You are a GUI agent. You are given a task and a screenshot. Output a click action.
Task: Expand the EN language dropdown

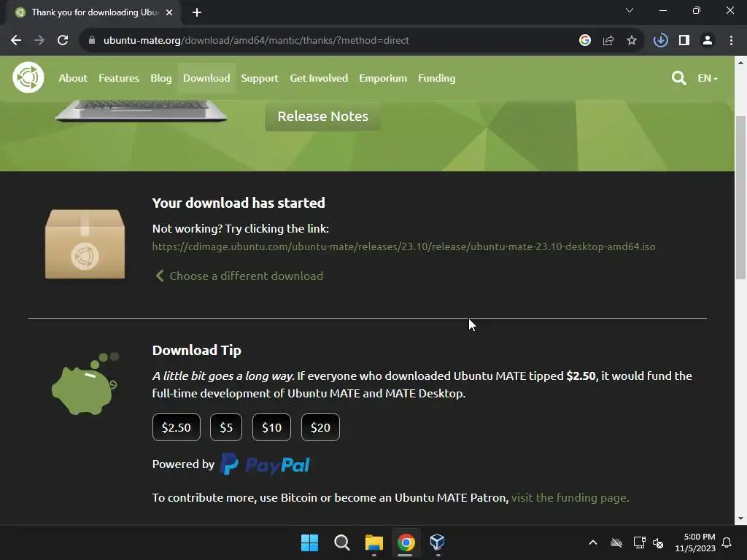click(x=708, y=78)
